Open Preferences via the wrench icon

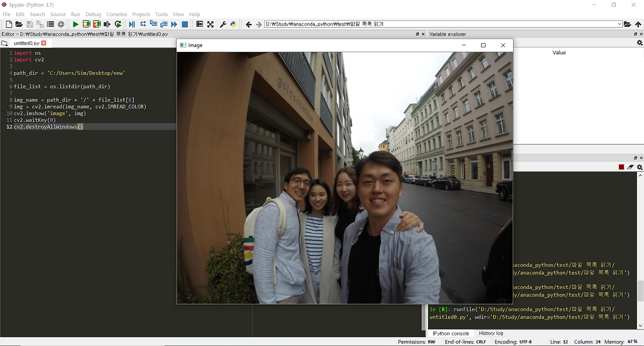click(x=223, y=24)
